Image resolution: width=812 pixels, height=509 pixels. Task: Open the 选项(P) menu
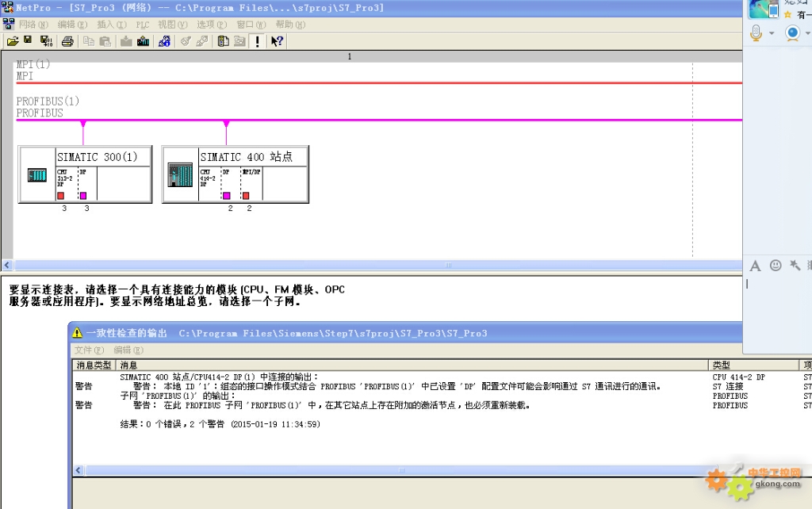[211, 25]
